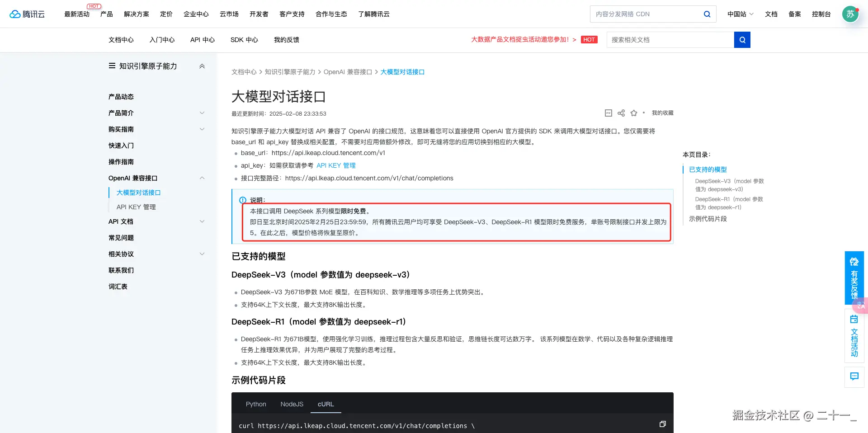Screen dimensions: 868x433
Task: Click the 知识引擎原子能力 breadcrumb
Action: coord(290,72)
